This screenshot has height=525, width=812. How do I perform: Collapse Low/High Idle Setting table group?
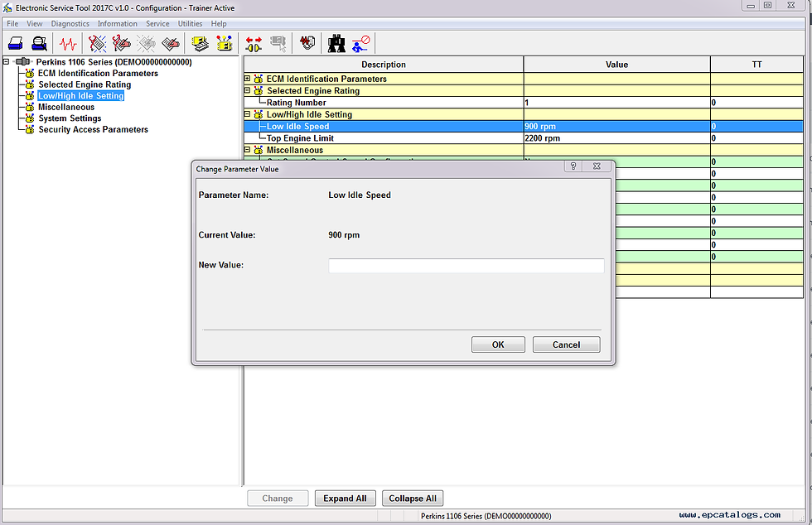(247, 114)
